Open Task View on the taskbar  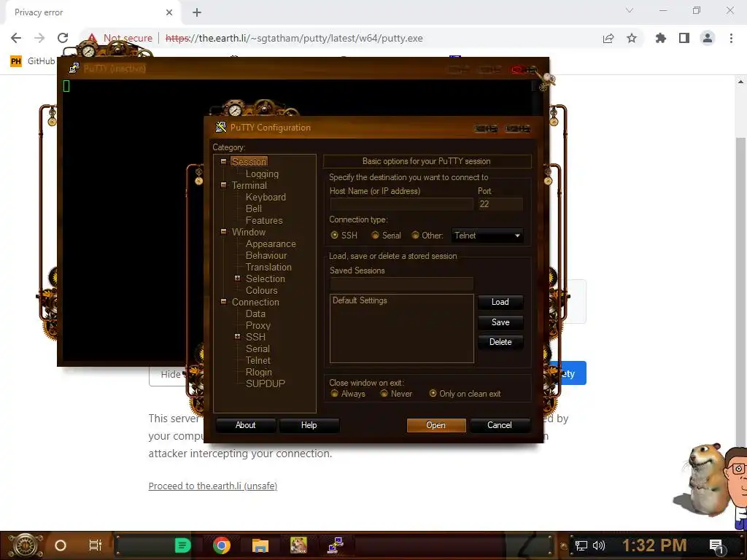(x=96, y=545)
